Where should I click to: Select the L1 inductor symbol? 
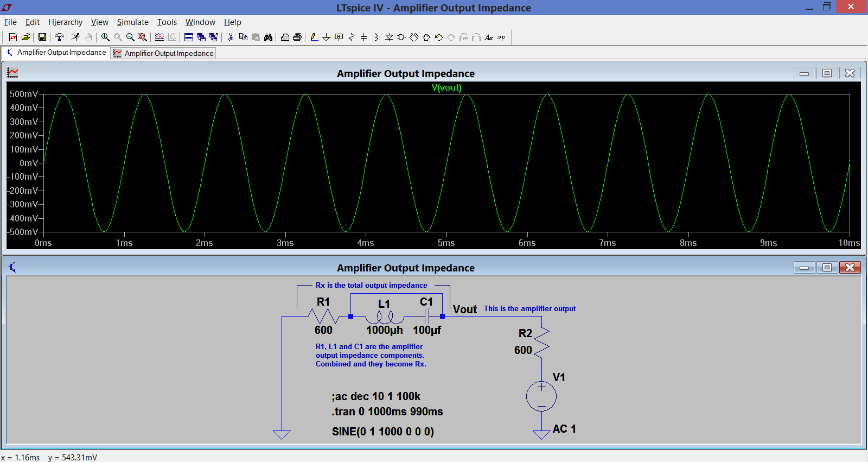coord(385,318)
